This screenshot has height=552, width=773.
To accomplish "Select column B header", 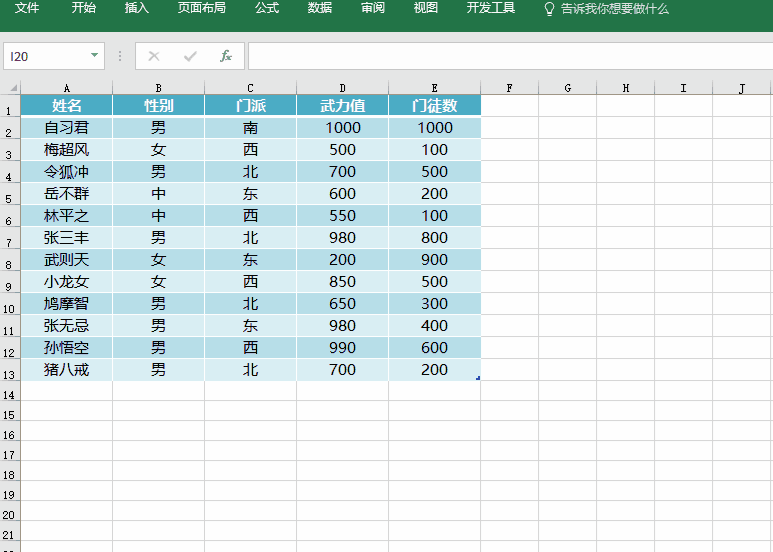I will pyautogui.click(x=158, y=88).
